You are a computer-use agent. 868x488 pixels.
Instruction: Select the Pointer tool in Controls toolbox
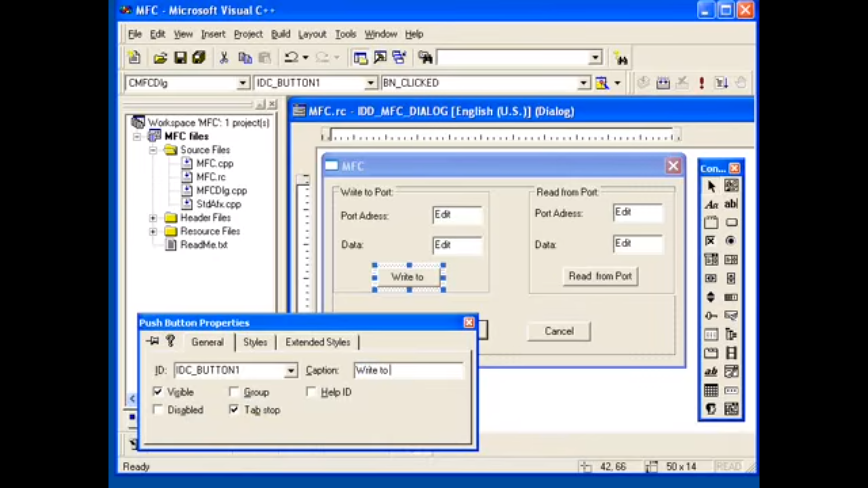pyautogui.click(x=711, y=186)
